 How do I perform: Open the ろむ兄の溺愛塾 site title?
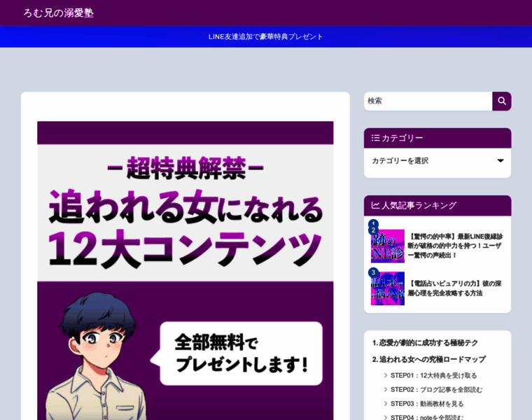[x=59, y=13]
